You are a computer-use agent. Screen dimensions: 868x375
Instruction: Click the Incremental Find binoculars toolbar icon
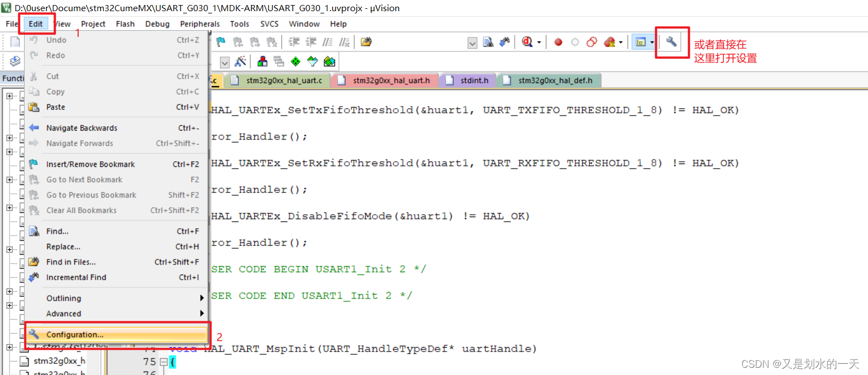point(505,42)
